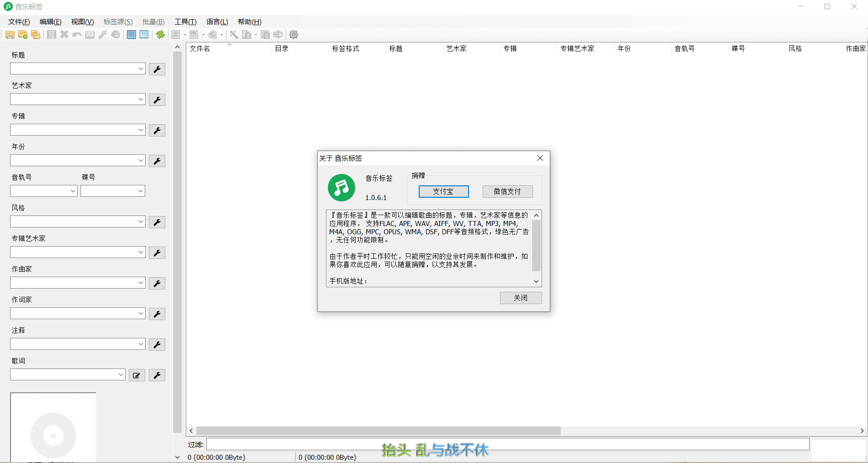The height and width of the screenshot is (463, 868).
Task: Click wrench button beside 风格 field
Action: pyautogui.click(x=157, y=222)
